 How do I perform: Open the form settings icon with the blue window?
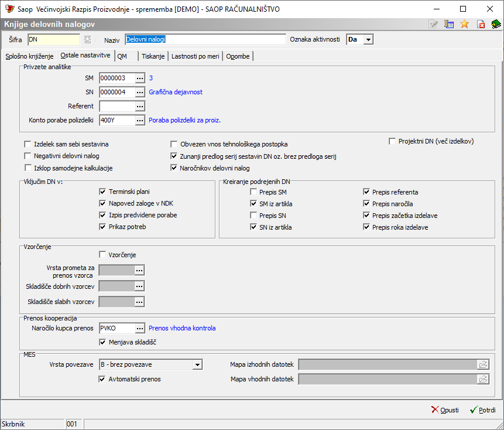pos(449,24)
